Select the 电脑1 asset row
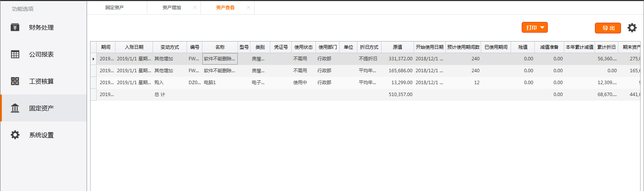This screenshot has height=191, width=644. (x=210, y=83)
